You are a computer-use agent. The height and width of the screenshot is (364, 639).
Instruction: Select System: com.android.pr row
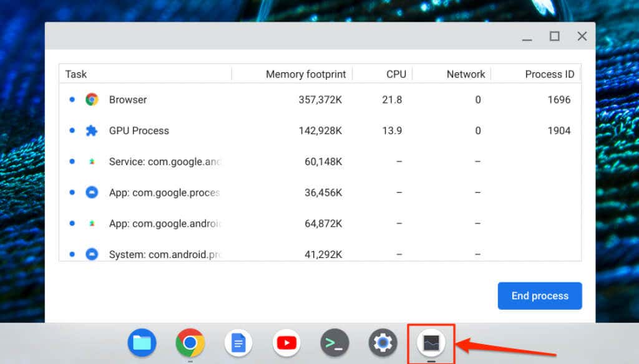(320, 253)
